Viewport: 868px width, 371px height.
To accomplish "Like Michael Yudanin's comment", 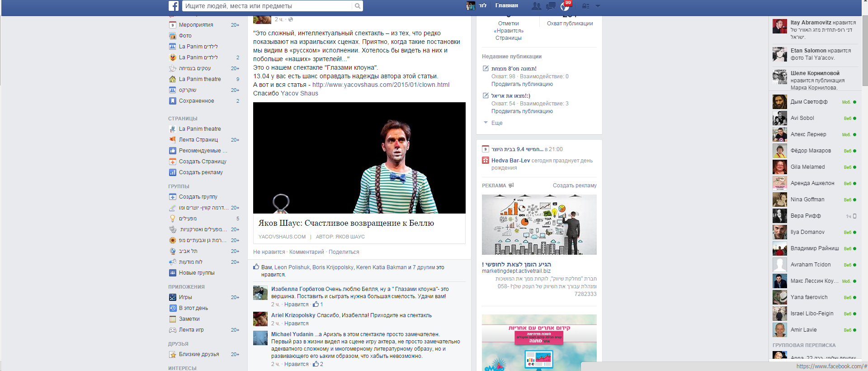I will (296, 364).
